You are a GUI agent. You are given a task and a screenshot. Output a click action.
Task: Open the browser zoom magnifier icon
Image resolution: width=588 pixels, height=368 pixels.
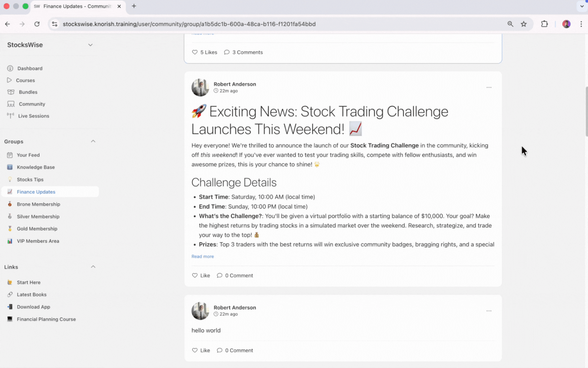click(510, 24)
